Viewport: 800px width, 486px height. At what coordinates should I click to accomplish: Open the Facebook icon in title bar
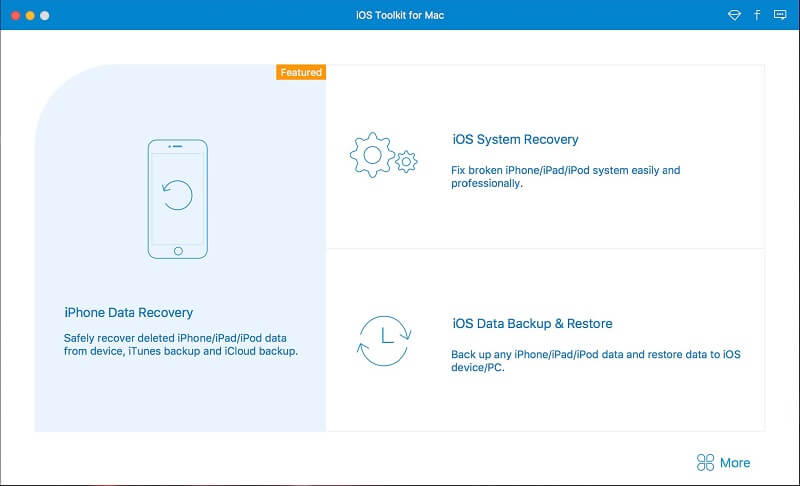[x=757, y=15]
